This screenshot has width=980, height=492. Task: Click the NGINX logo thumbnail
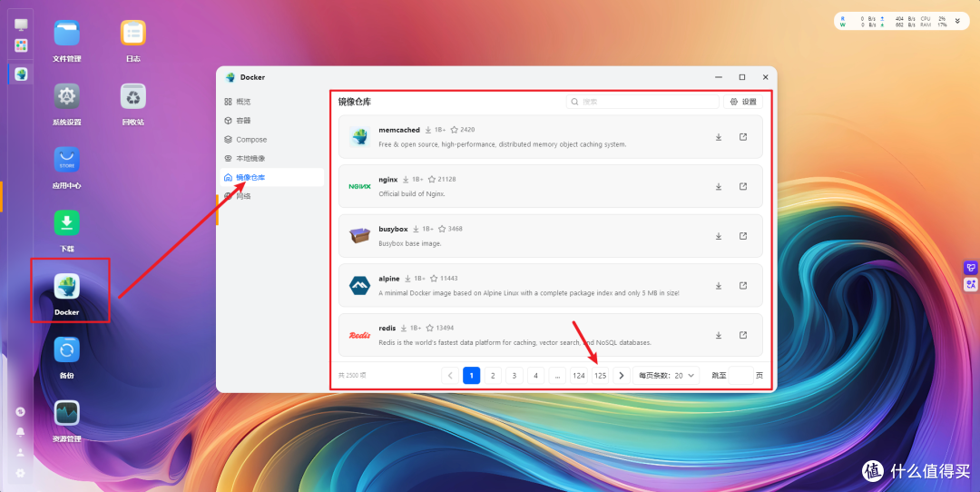point(360,186)
